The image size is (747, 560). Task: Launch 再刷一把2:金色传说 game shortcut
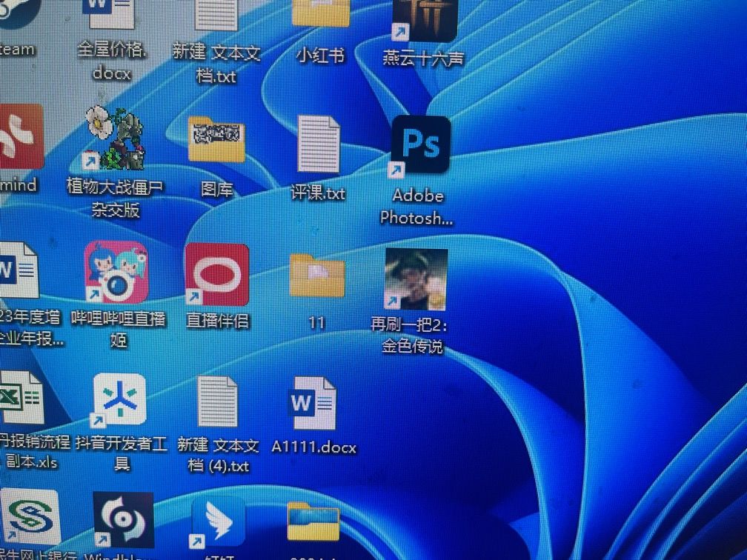click(x=416, y=279)
